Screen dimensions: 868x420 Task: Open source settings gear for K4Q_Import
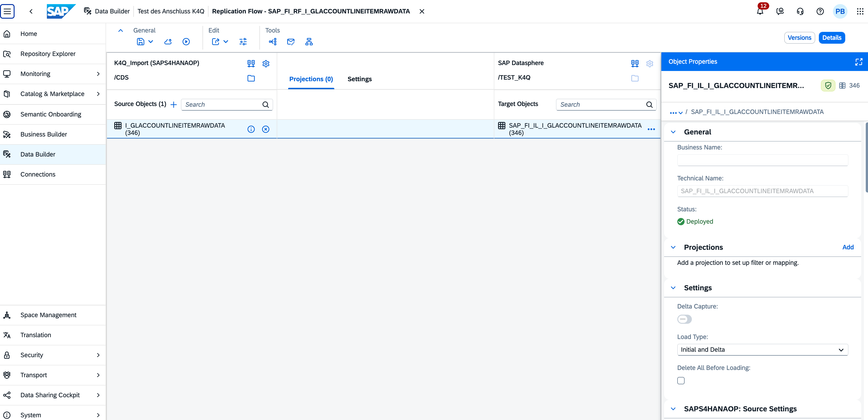(x=266, y=63)
